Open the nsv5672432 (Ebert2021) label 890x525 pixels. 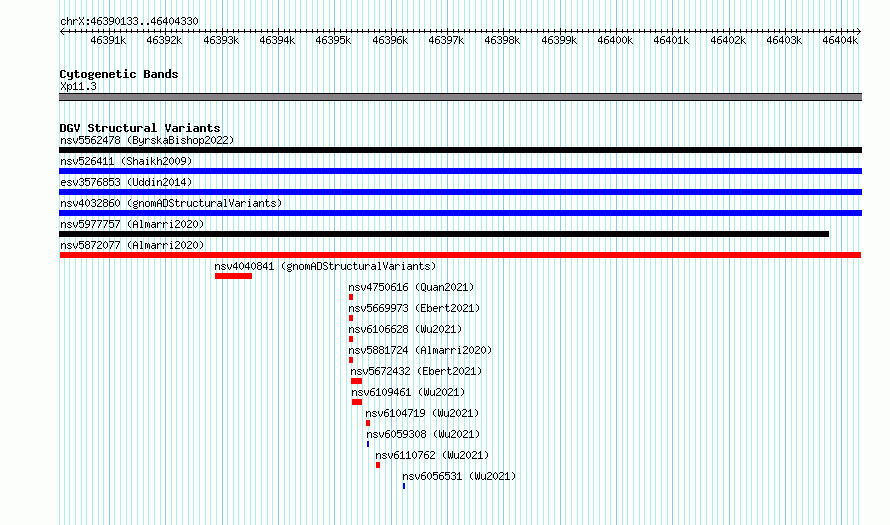point(416,371)
